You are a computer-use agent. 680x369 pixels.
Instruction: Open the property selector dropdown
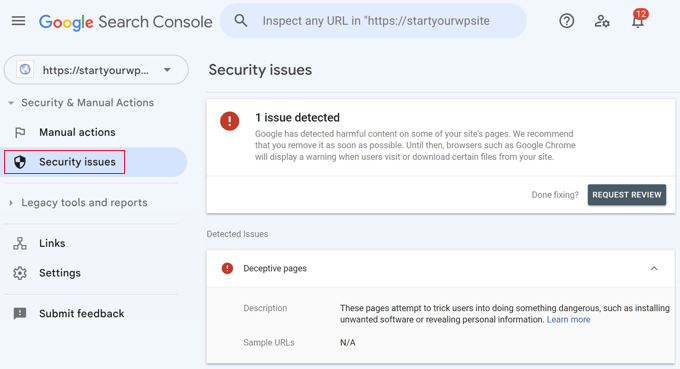coord(96,69)
